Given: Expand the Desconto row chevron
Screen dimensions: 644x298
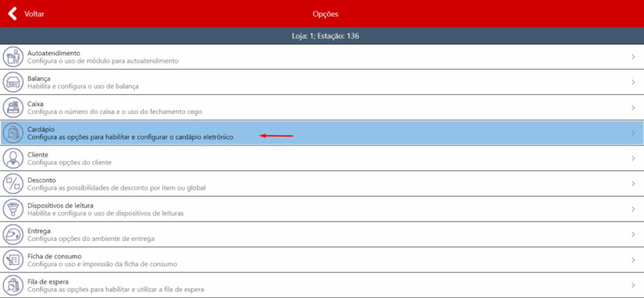Looking at the screenshot, I should [633, 184].
